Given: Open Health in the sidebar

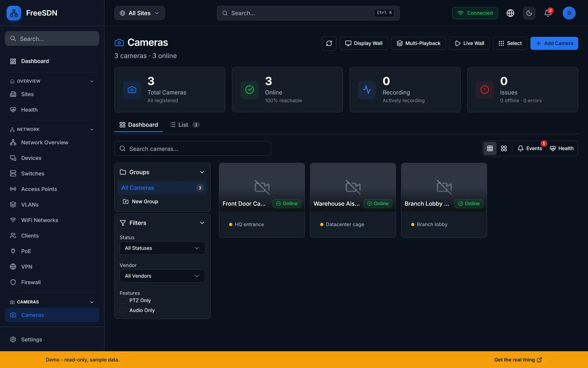Looking at the screenshot, I should [52, 110].
